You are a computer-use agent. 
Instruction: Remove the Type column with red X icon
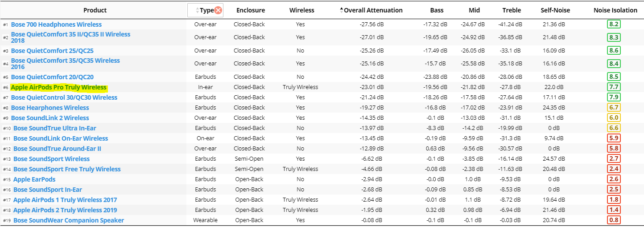218,10
